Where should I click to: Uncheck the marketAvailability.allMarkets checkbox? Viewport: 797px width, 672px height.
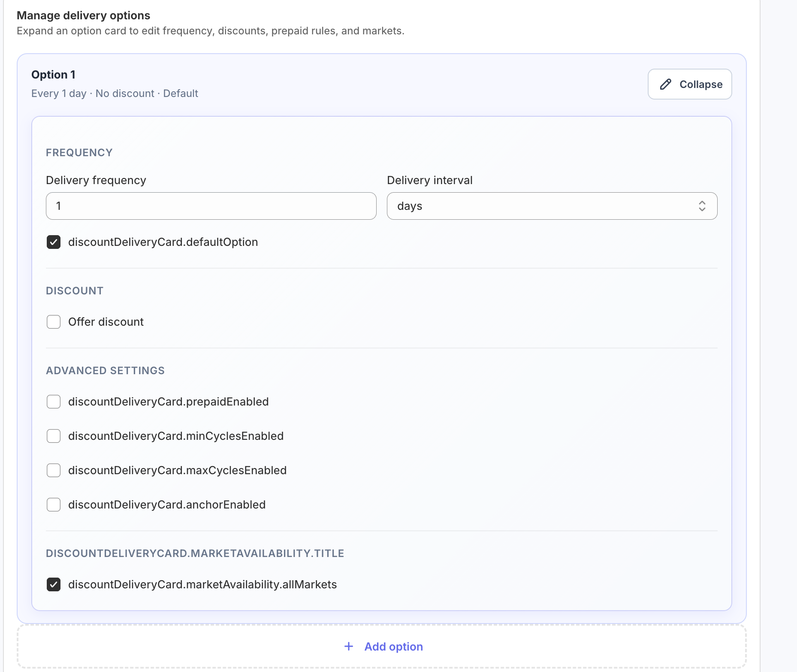tap(54, 584)
